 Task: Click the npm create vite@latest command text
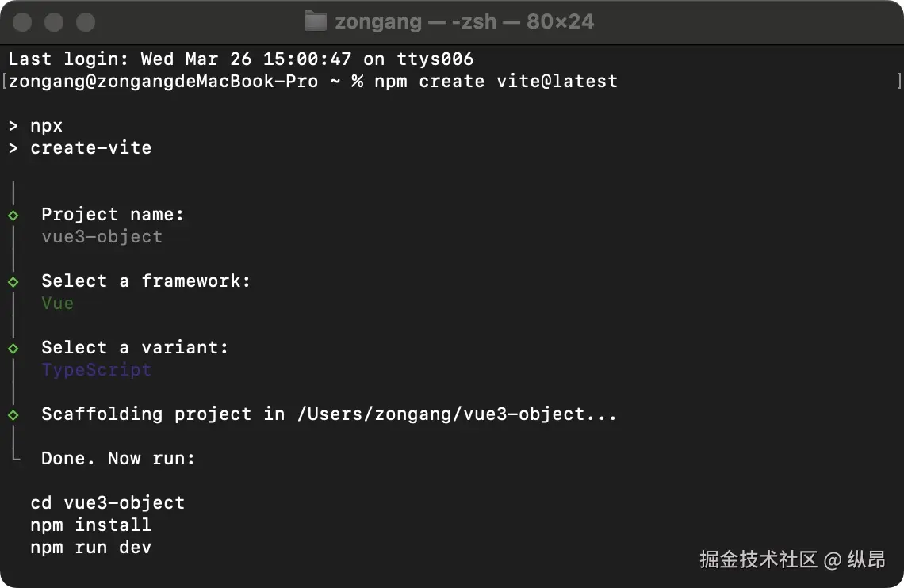click(x=496, y=82)
